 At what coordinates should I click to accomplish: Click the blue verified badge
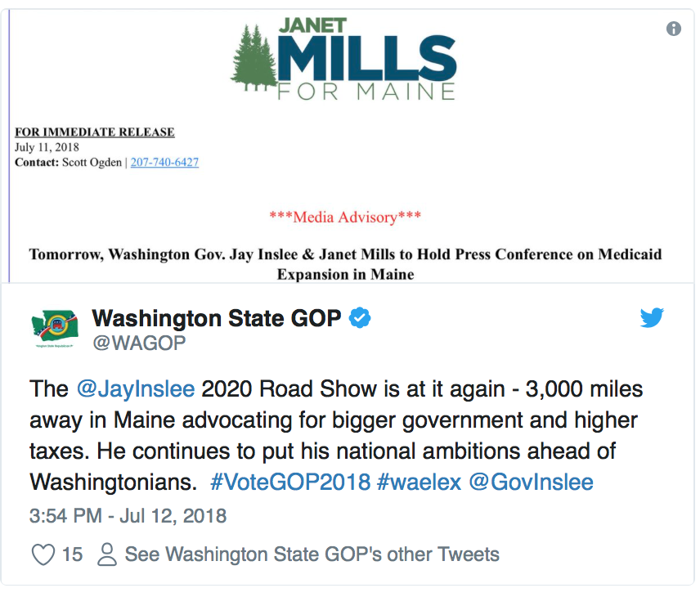click(359, 318)
